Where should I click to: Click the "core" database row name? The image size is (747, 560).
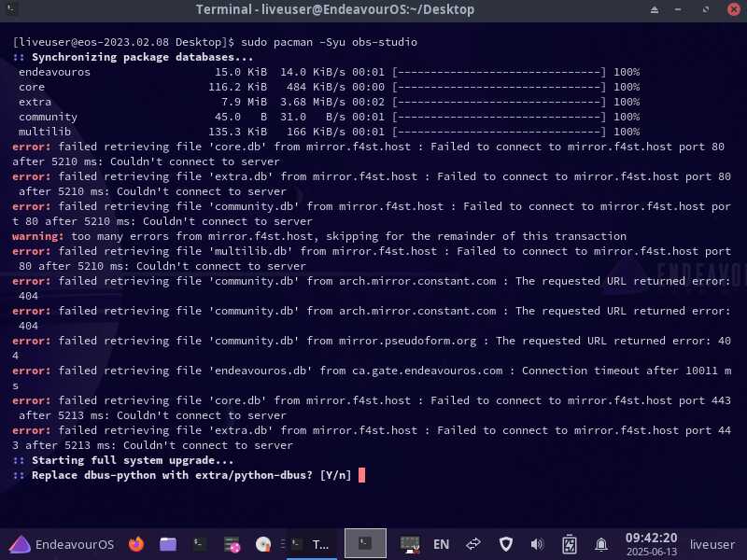[32, 87]
